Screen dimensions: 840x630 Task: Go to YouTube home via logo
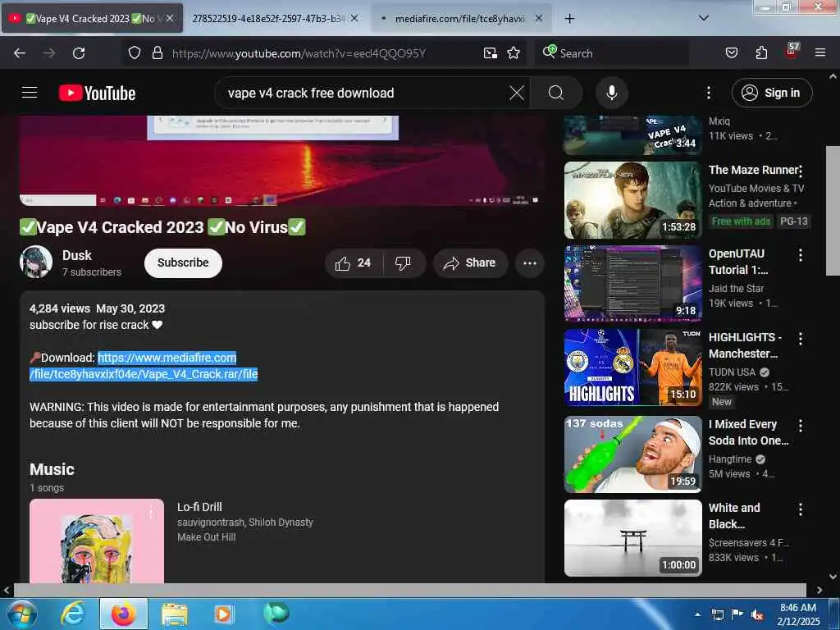(97, 93)
